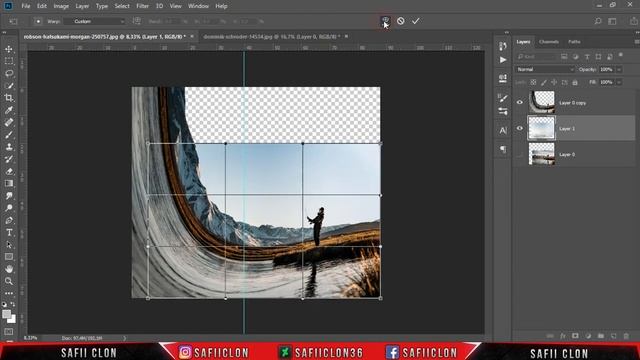Image resolution: width=640 pixels, height=360 pixels.
Task: Click the foreground color swatch
Action: coord(6,314)
